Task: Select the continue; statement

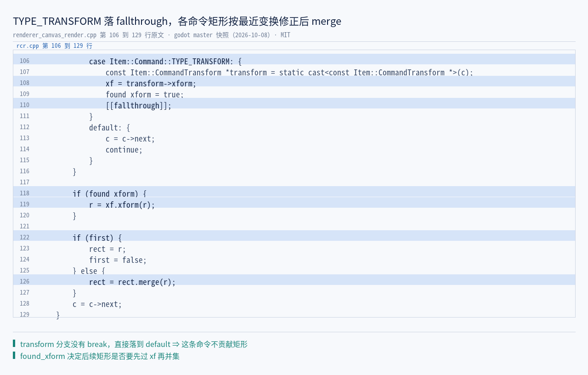Action: [124, 150]
